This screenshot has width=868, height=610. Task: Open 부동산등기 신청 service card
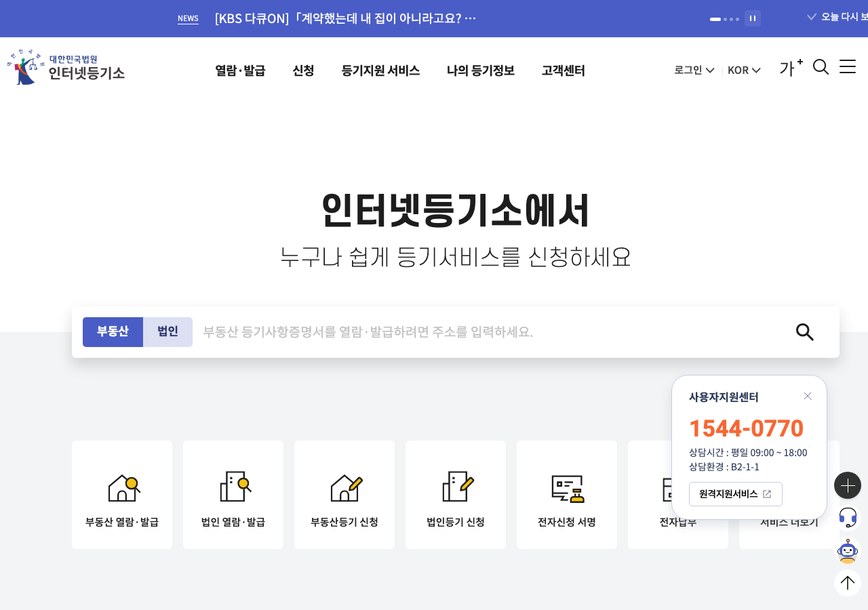pos(344,495)
